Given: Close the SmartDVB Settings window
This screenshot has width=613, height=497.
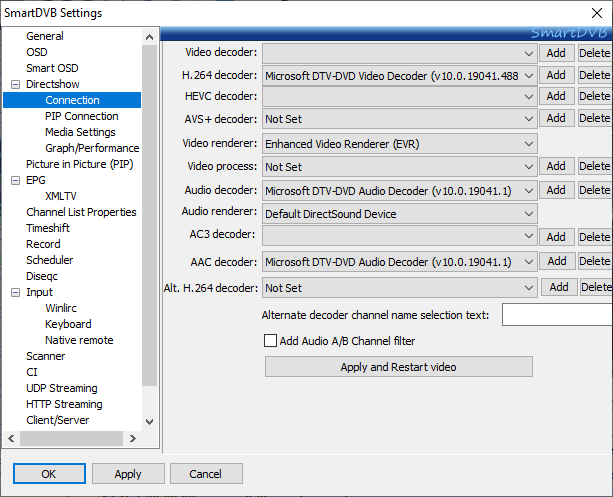Looking at the screenshot, I should pos(597,13).
